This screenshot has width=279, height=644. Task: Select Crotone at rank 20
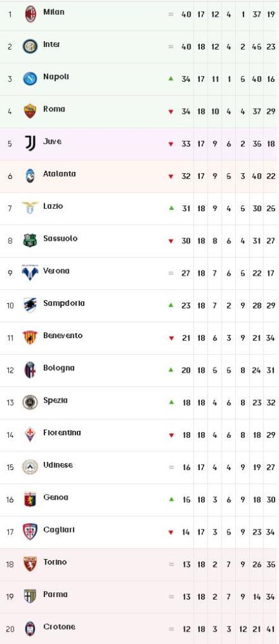59,627
